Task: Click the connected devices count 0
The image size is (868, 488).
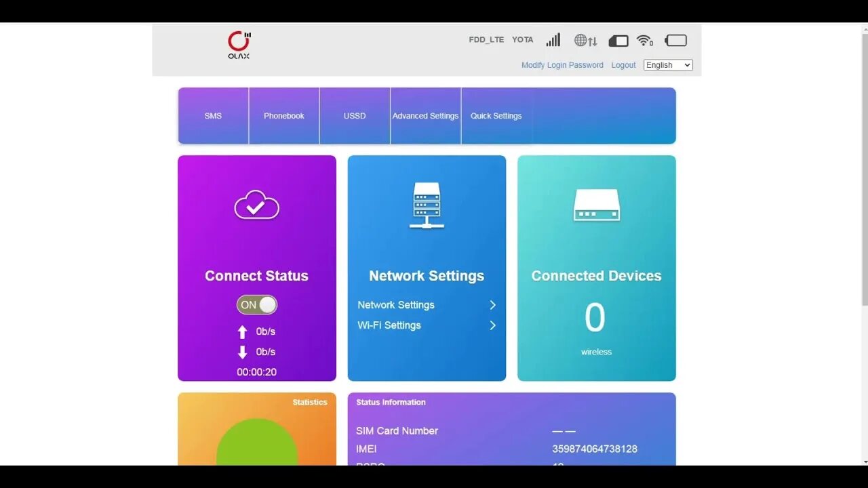Action: tap(595, 317)
